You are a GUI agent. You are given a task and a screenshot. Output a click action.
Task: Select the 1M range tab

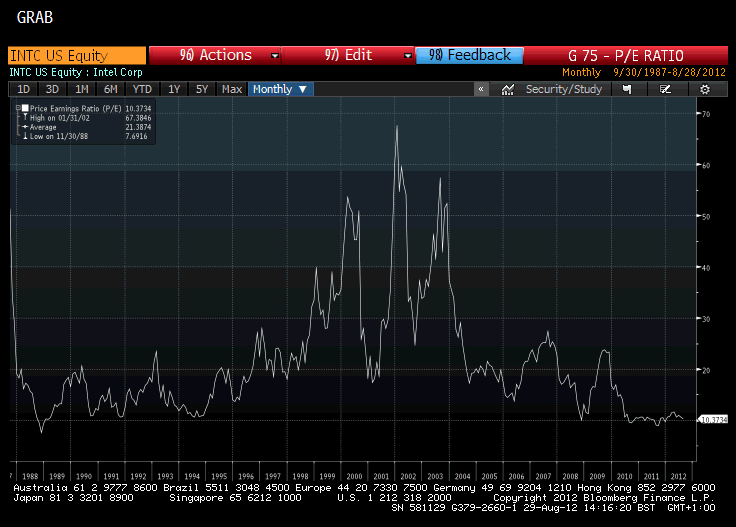[82, 89]
